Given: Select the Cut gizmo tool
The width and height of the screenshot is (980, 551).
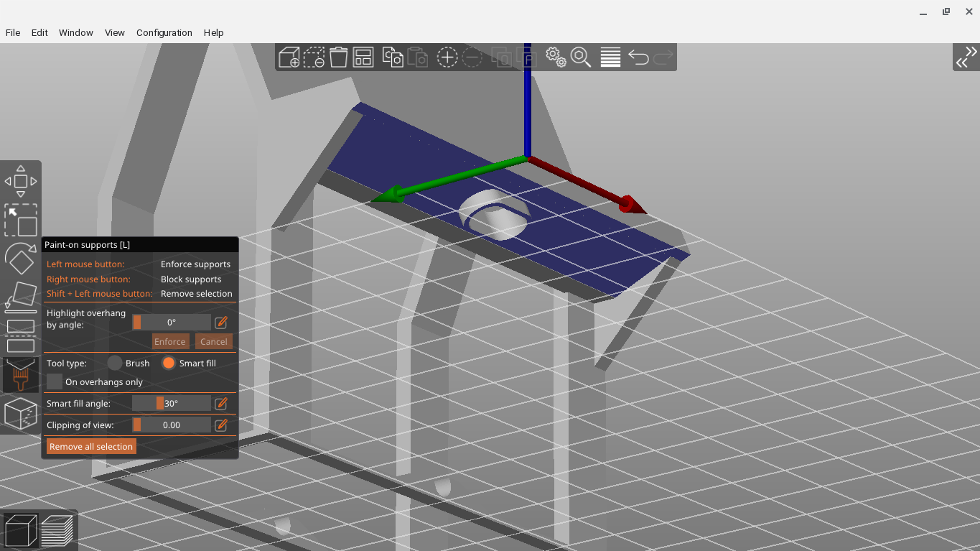Looking at the screenshot, I should click(21, 336).
